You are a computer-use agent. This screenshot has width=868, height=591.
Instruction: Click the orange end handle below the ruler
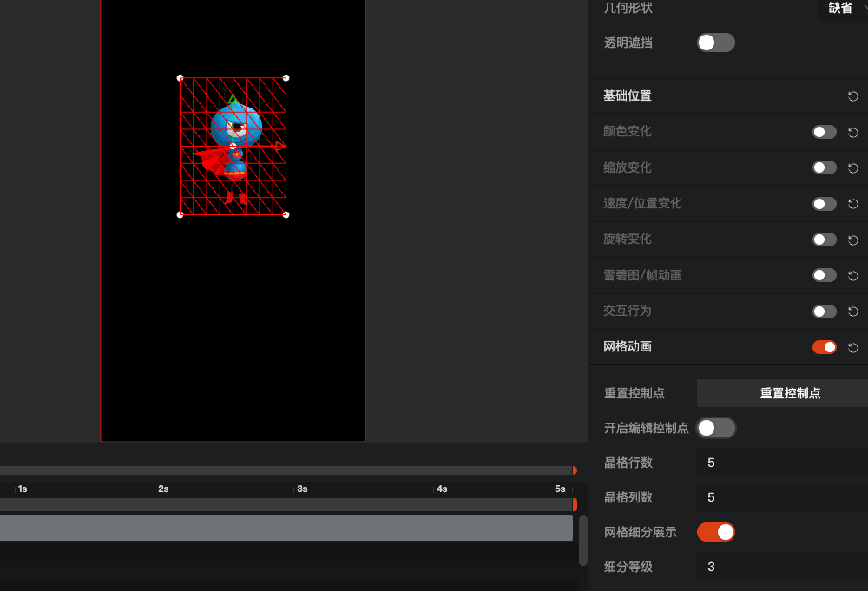[x=575, y=505]
